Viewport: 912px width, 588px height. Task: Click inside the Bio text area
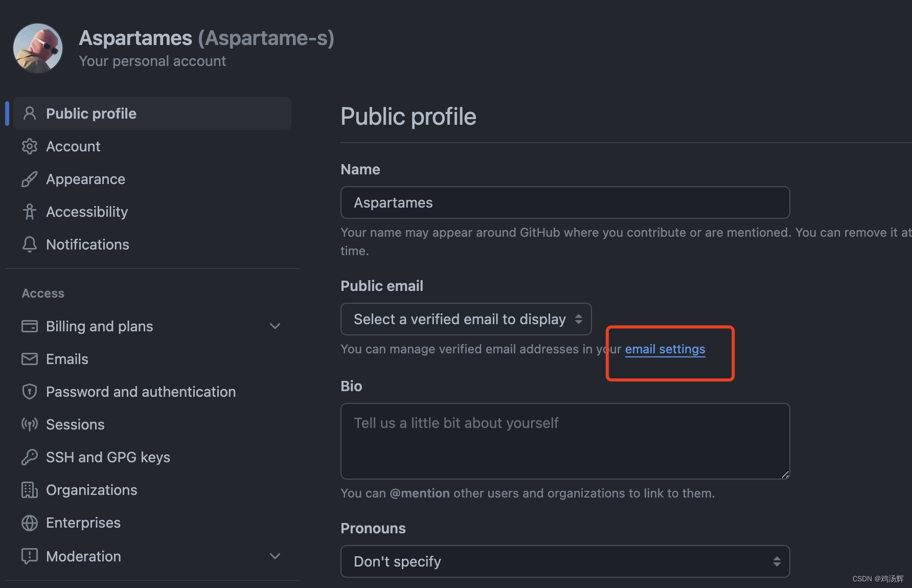[x=565, y=441]
